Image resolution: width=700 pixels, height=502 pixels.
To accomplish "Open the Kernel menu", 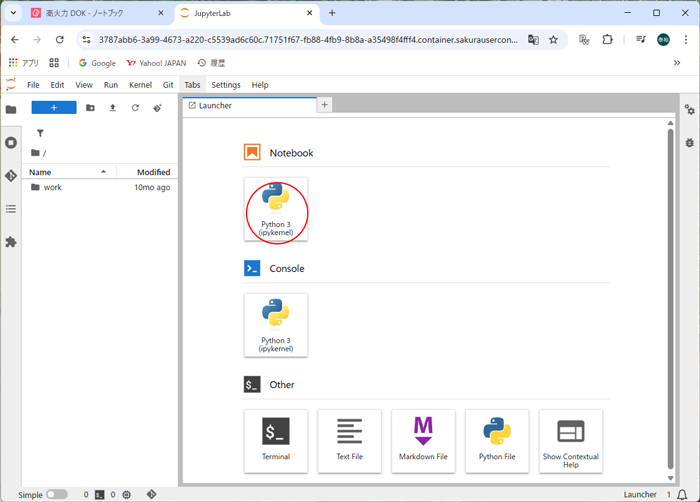I will [140, 85].
